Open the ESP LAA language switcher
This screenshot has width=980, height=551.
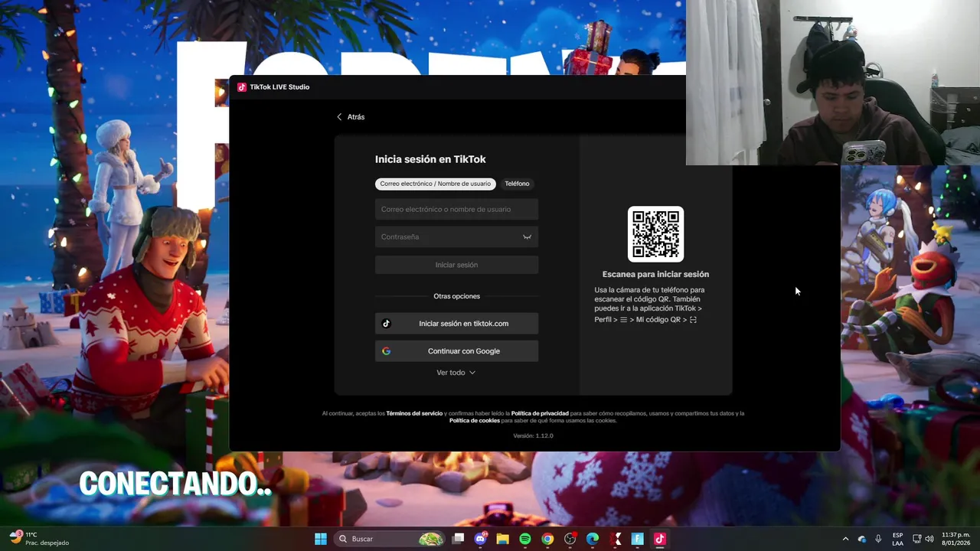point(897,539)
